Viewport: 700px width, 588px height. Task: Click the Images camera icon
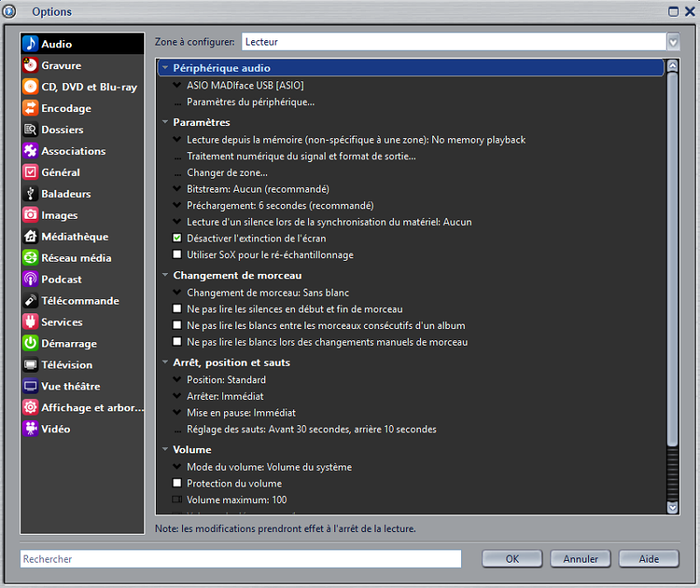click(31, 214)
